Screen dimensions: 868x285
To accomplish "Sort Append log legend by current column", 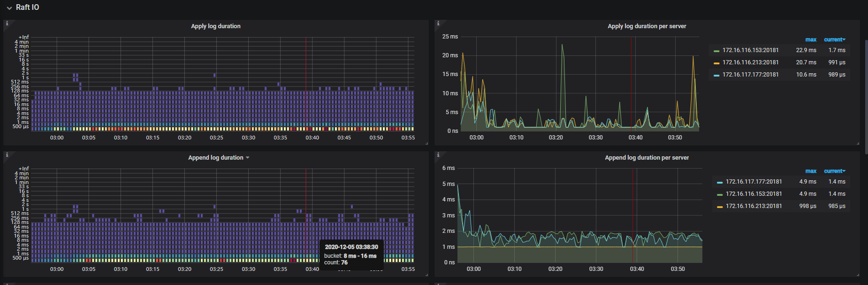I will [x=834, y=171].
